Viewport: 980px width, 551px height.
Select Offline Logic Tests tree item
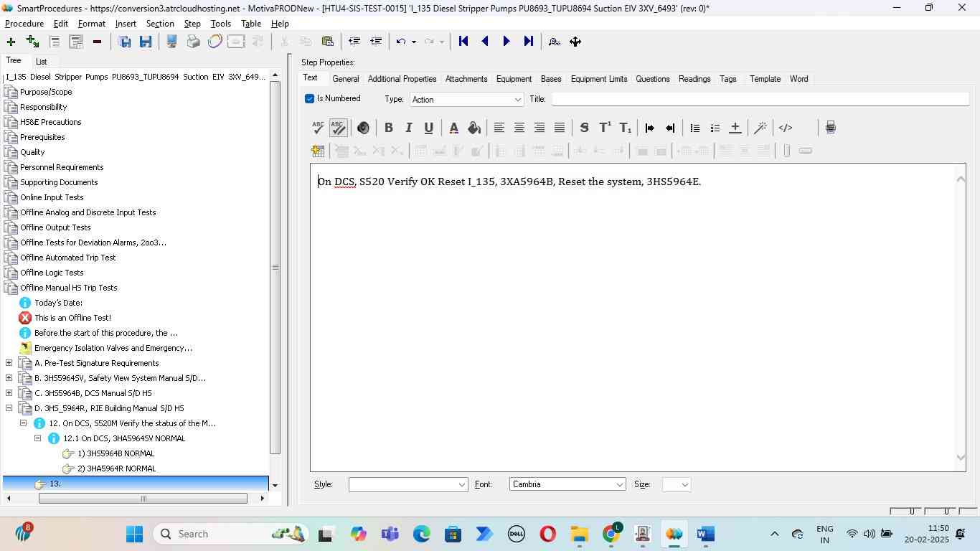click(x=52, y=273)
